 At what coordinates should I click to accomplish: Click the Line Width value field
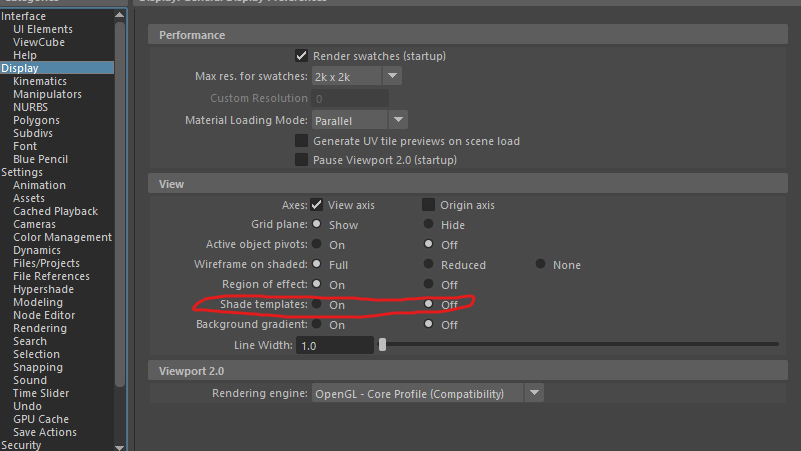pyautogui.click(x=334, y=345)
